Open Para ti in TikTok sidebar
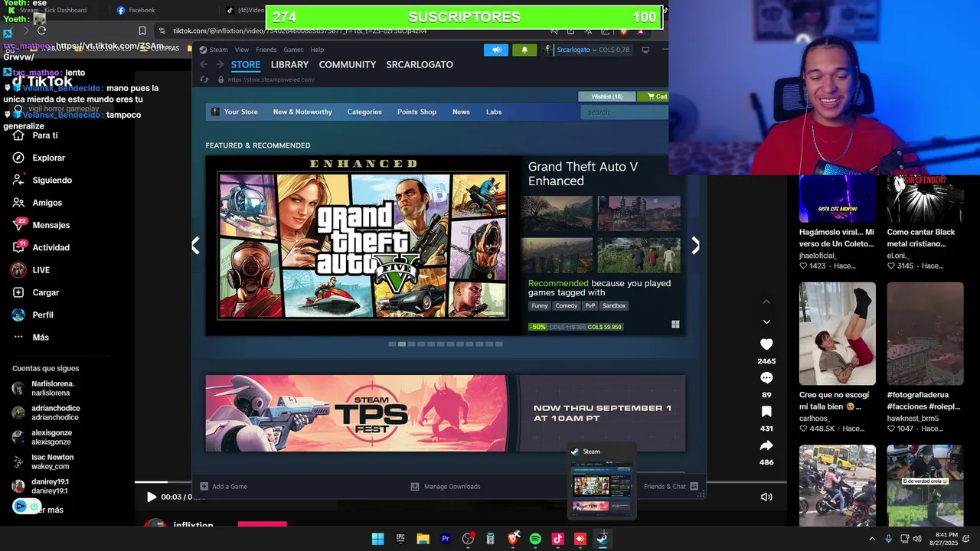The height and width of the screenshot is (551, 980). click(x=35, y=135)
